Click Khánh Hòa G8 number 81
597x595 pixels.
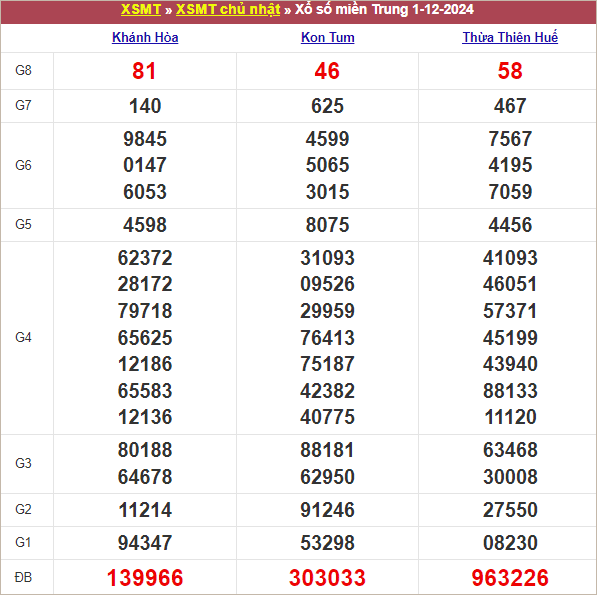(x=144, y=71)
